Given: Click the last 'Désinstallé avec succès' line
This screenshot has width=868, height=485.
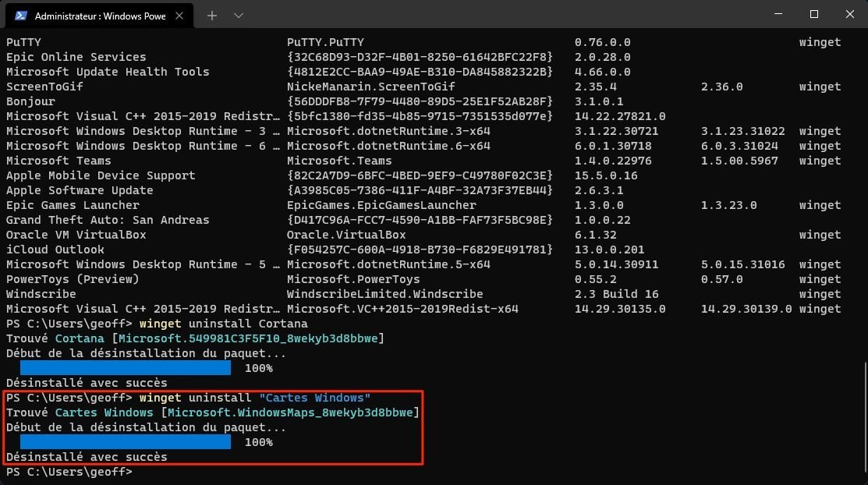Looking at the screenshot, I should pos(87,457).
